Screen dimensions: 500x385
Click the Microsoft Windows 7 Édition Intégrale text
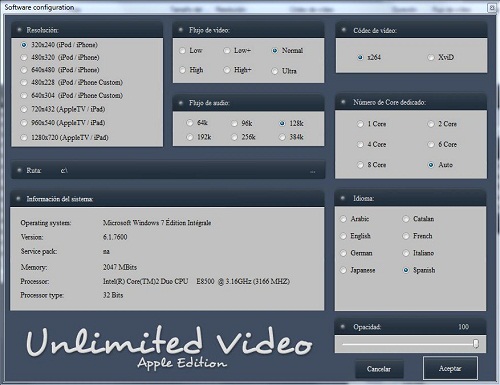point(157,222)
